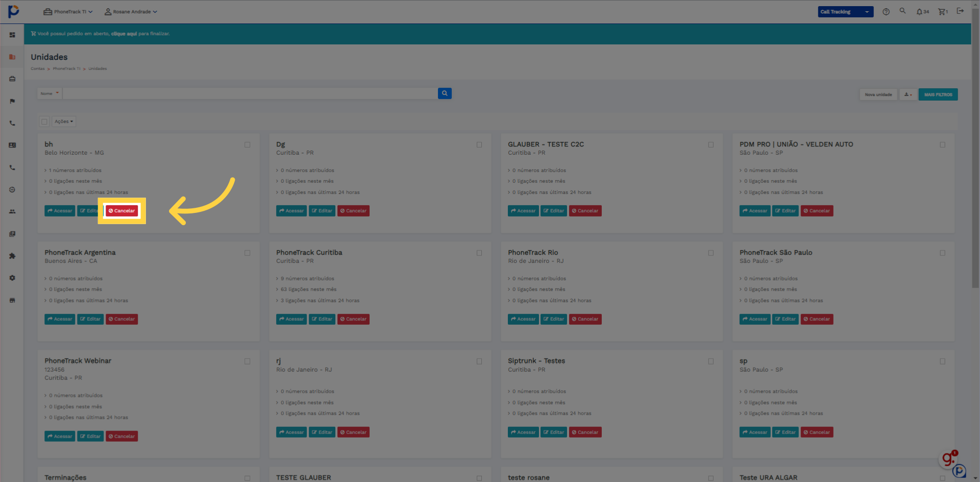The width and height of the screenshot is (980, 482).
Task: Click Acessar on PhoneTrack Argentina unit
Action: (x=60, y=319)
